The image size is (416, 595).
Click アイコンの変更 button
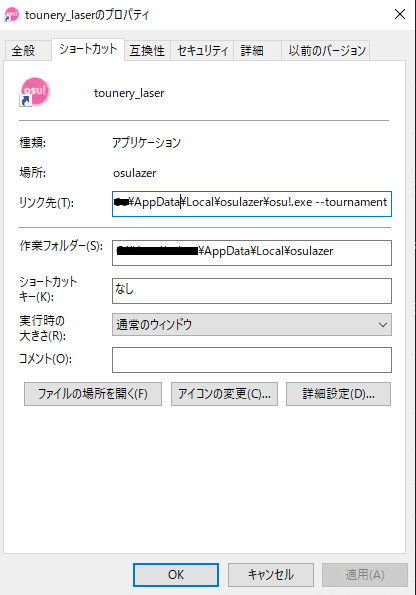click(x=224, y=394)
